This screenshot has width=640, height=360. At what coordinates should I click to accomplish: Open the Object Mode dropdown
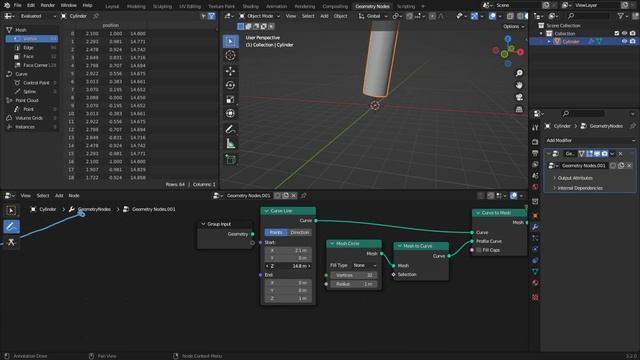click(x=260, y=16)
